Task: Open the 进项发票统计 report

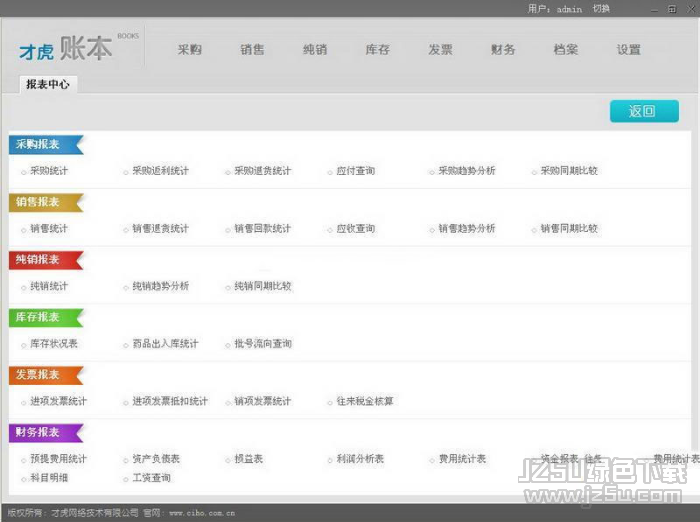Action: [x=58, y=401]
